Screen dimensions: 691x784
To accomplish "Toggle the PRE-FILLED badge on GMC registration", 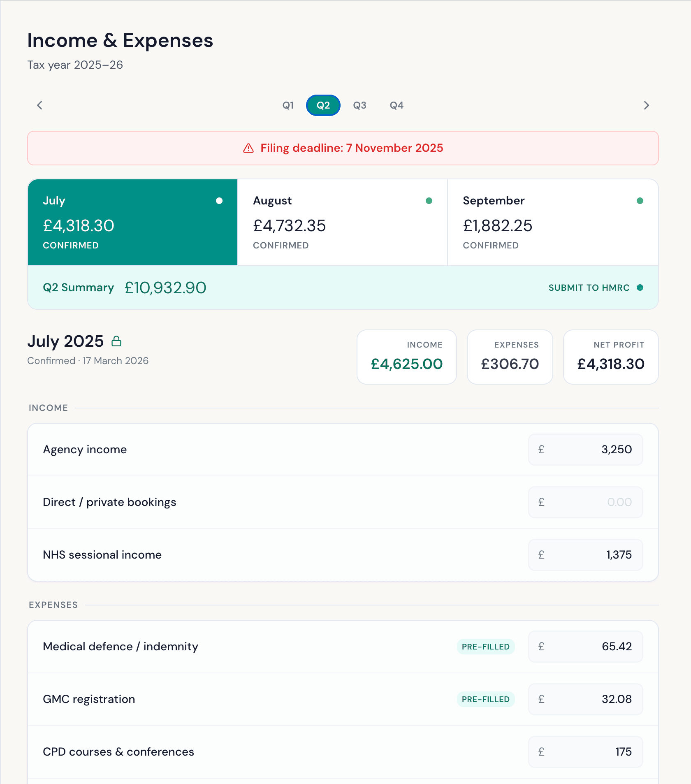I will [x=485, y=699].
